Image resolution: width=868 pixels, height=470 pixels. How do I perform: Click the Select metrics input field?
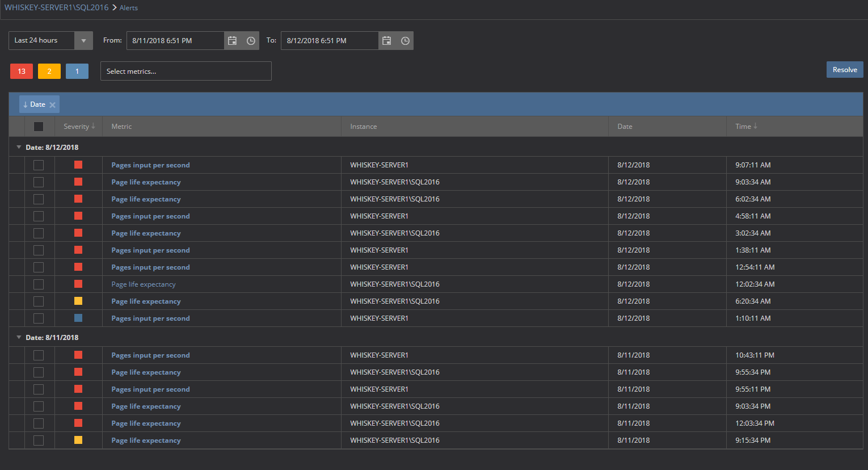pyautogui.click(x=186, y=72)
